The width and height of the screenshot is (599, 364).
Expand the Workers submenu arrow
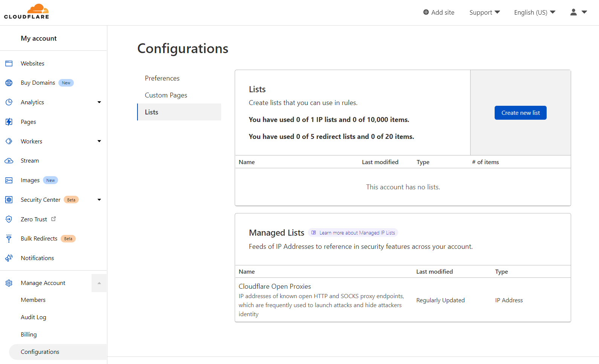[99, 142]
